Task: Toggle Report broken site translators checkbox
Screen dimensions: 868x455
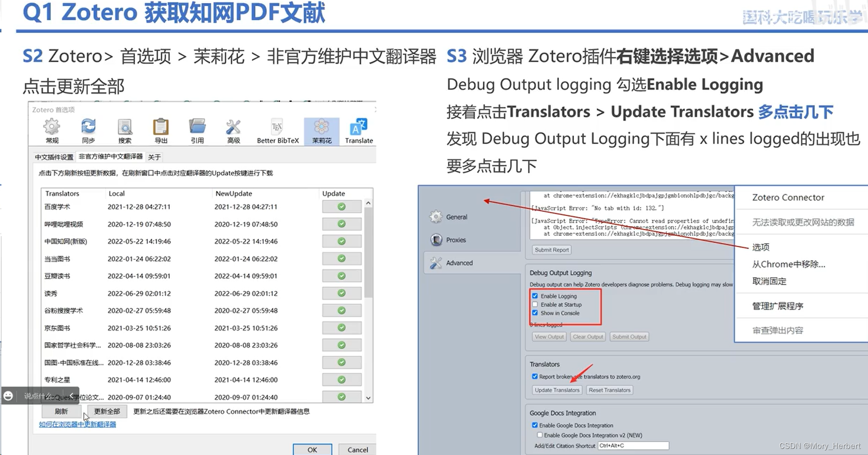Action: tap(534, 376)
